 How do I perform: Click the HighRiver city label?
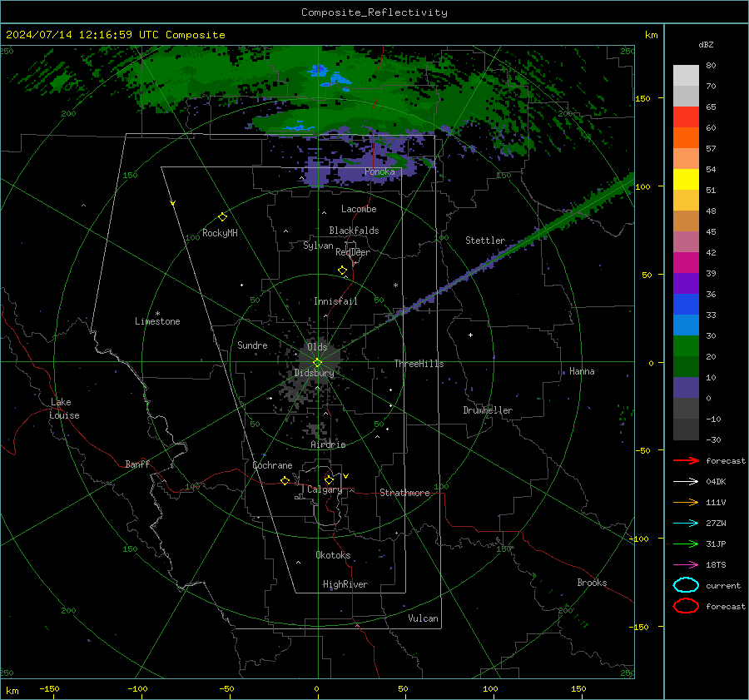[345, 584]
